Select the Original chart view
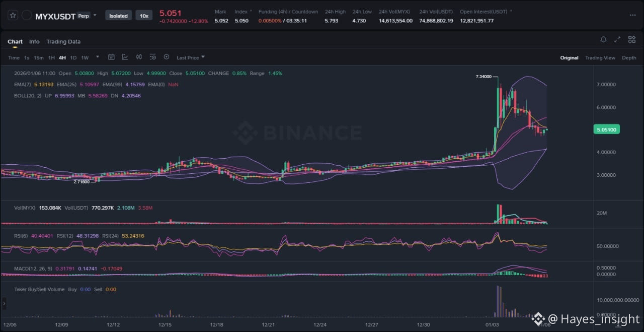The width and height of the screenshot is (644, 332). (x=569, y=58)
